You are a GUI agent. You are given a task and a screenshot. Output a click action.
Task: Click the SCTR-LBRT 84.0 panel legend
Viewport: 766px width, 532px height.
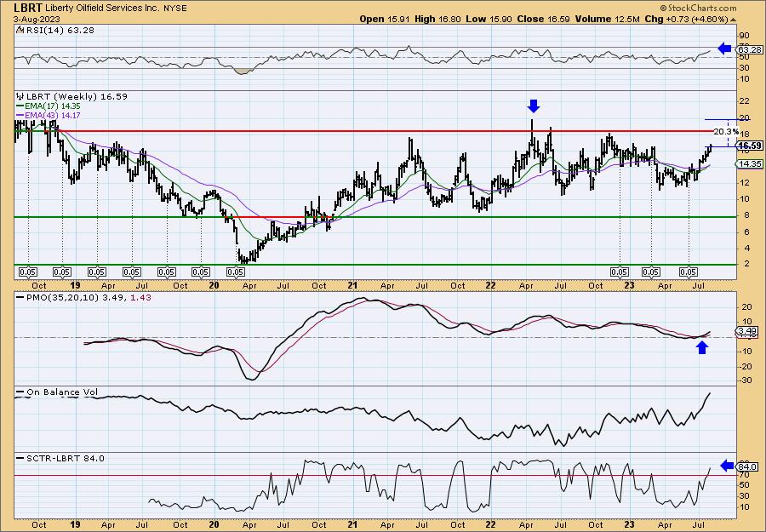60,458
